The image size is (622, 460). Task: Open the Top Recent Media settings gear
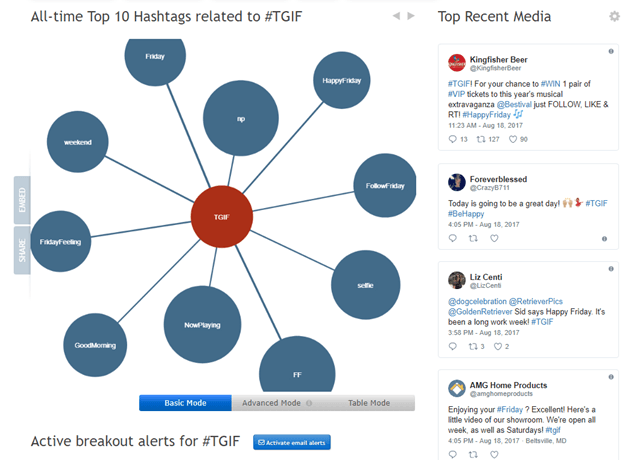[x=614, y=16]
